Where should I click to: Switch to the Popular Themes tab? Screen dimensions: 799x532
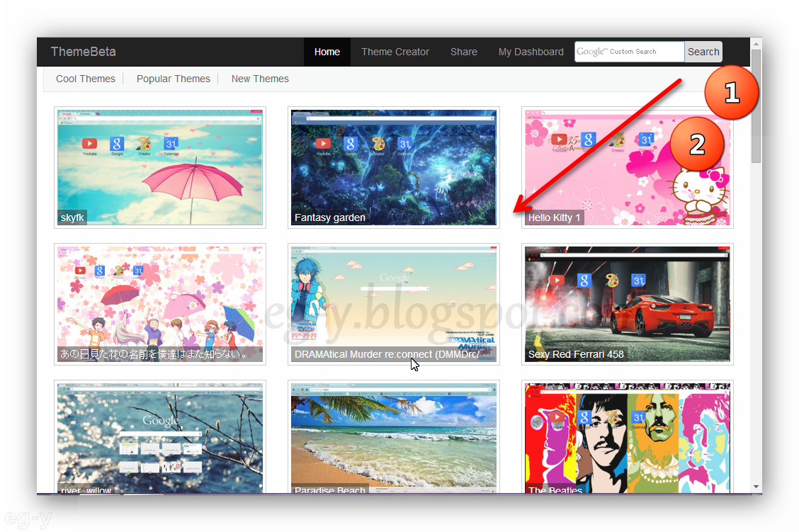pyautogui.click(x=174, y=79)
